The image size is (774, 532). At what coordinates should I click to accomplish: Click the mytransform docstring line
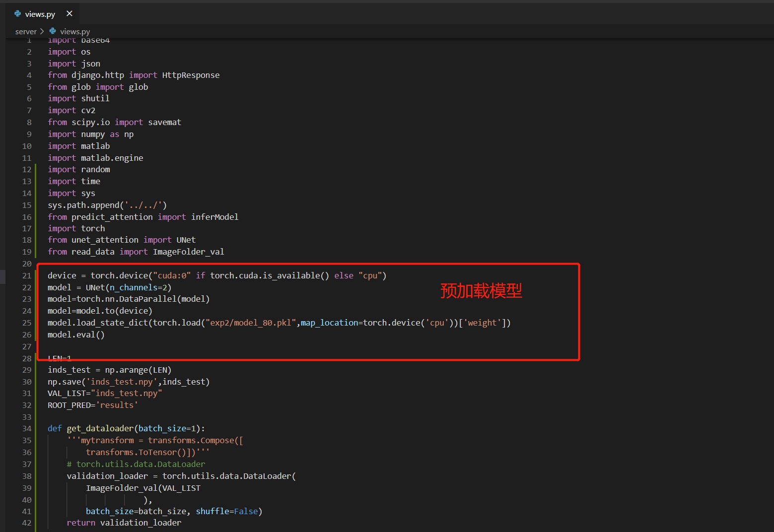155,440
